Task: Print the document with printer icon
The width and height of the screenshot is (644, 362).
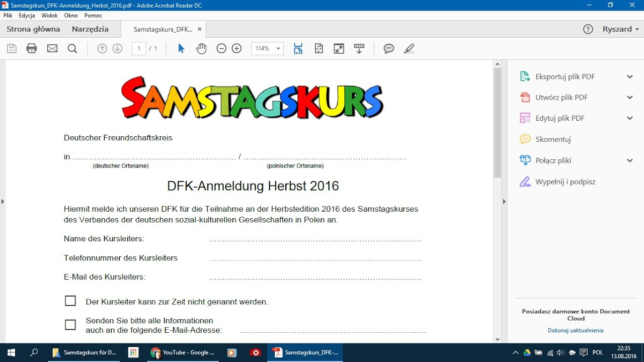Action: pos(32,49)
